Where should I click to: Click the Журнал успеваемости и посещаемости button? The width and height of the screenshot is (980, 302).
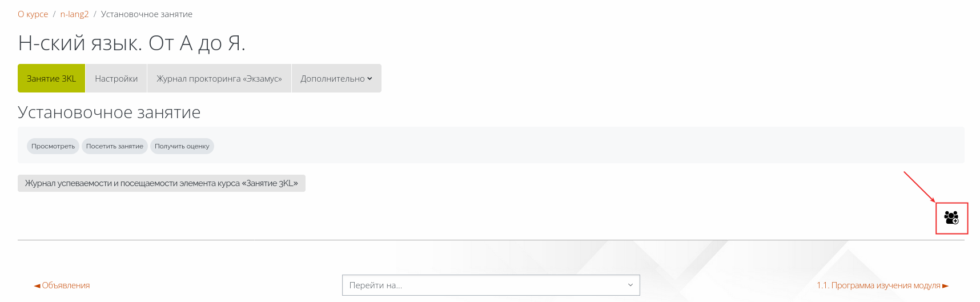click(x=162, y=183)
